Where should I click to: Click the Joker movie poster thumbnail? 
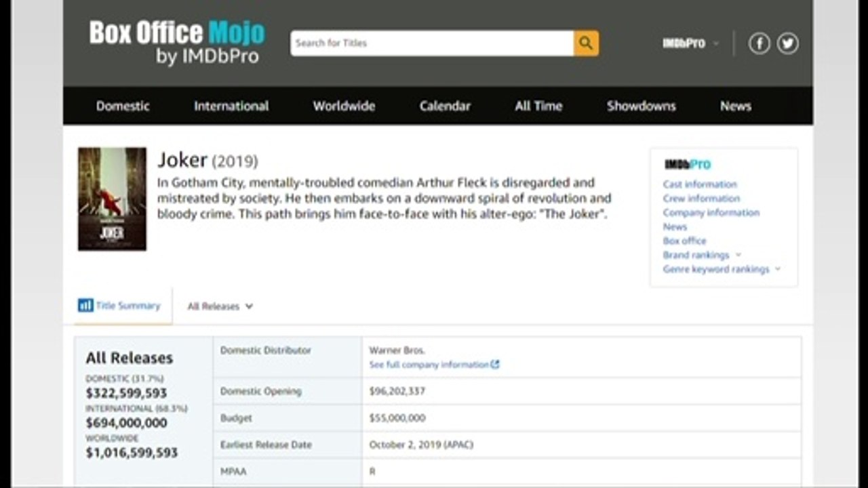click(x=112, y=199)
